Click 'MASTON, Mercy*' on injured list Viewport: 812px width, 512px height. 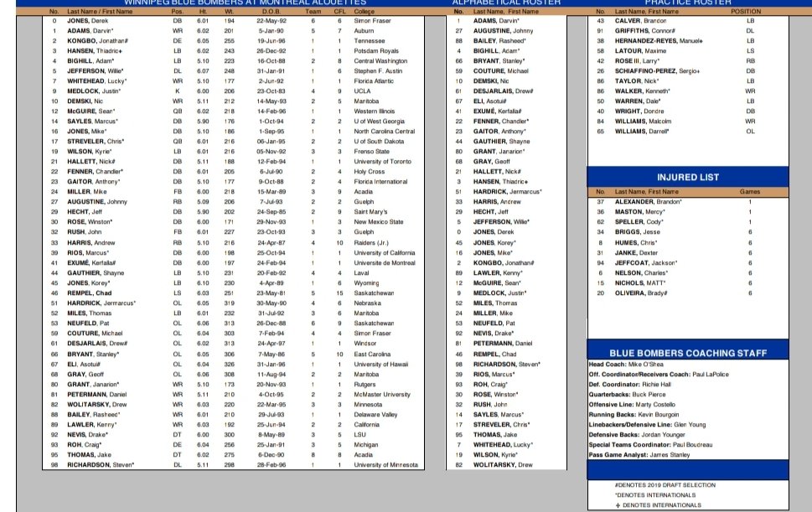point(639,212)
